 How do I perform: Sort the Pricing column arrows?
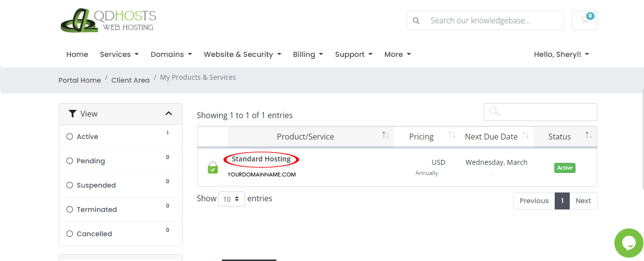(x=452, y=135)
